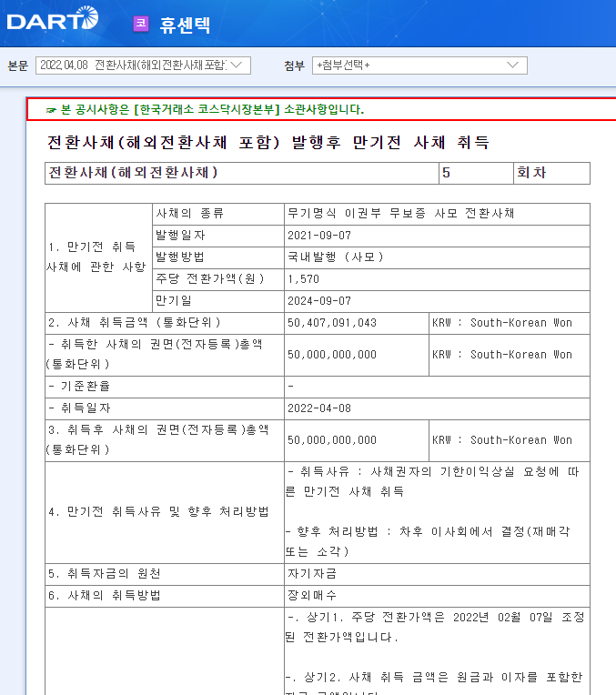Click the 발행방법 label

click(179, 257)
